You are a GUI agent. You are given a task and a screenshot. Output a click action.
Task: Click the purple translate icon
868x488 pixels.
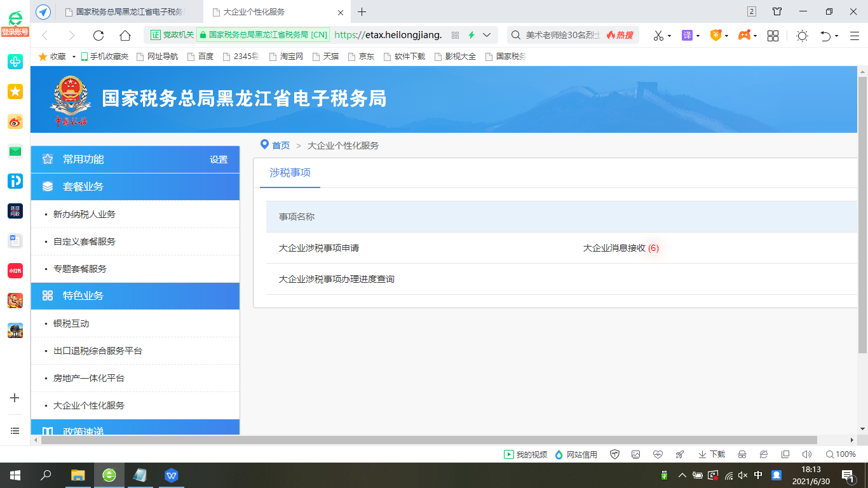pyautogui.click(x=687, y=36)
